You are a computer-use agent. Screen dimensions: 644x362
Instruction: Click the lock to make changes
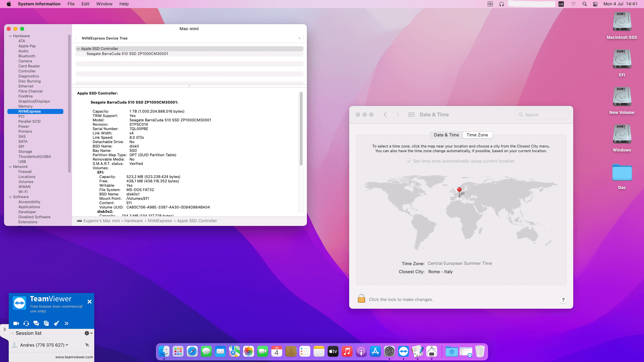click(361, 299)
